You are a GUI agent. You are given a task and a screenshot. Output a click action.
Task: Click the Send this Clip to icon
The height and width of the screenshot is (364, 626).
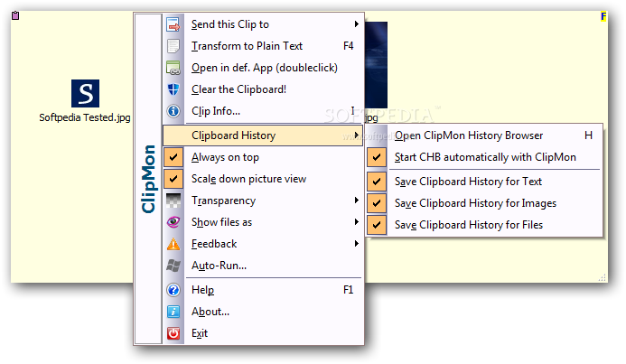tap(173, 24)
